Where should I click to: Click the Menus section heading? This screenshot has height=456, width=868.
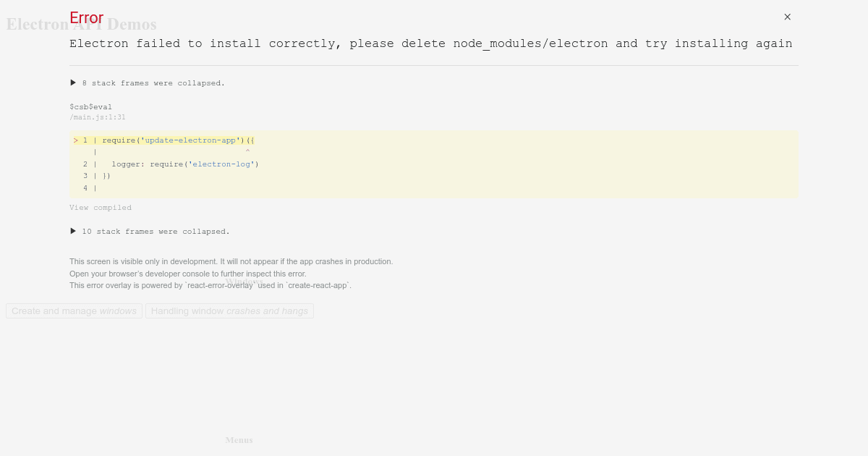coord(239,440)
